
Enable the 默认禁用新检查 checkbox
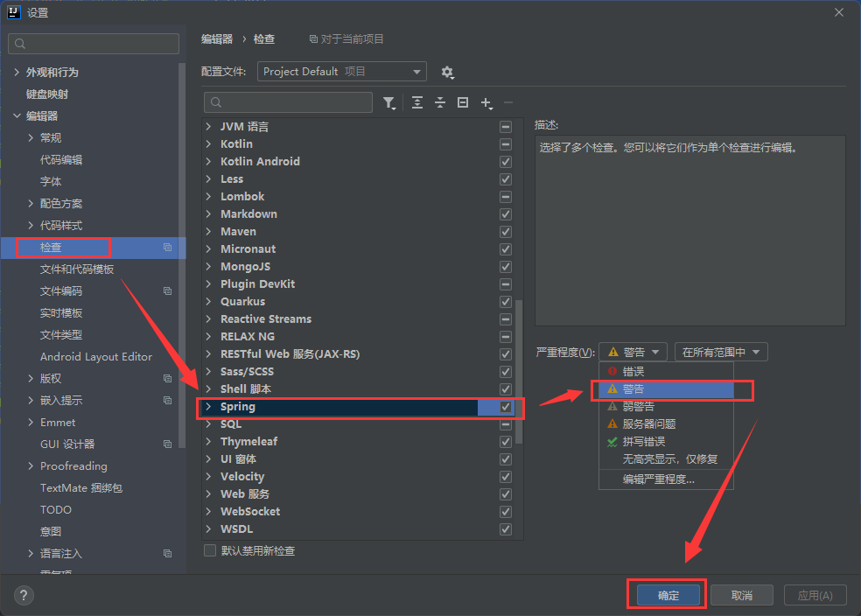[x=210, y=551]
